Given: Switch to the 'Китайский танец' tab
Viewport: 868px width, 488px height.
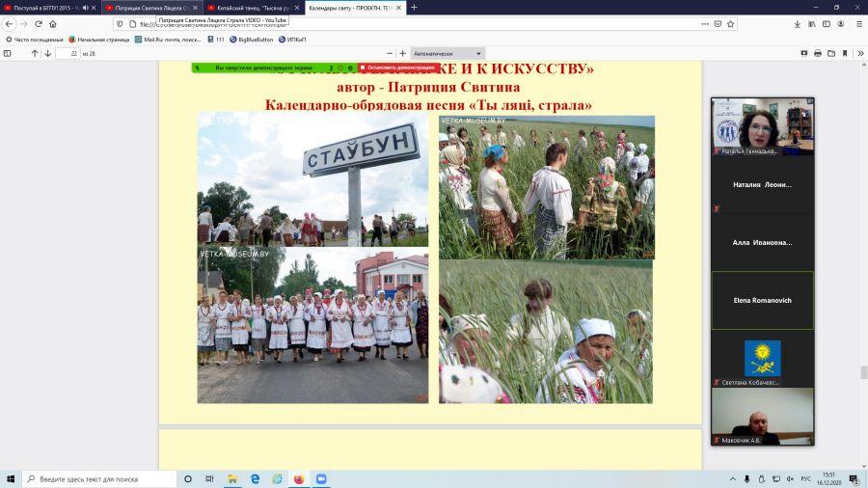Looking at the screenshot, I should pyautogui.click(x=253, y=8).
